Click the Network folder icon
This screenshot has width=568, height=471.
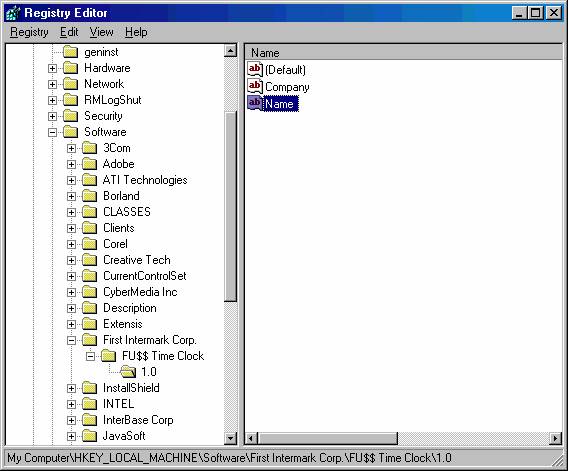[x=70, y=84]
